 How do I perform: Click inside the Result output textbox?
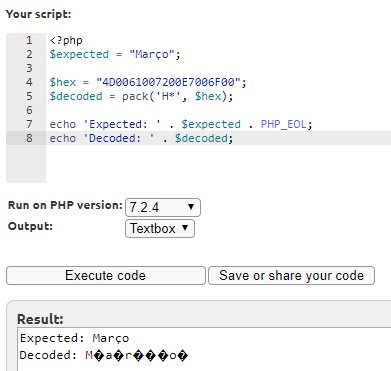204,349
